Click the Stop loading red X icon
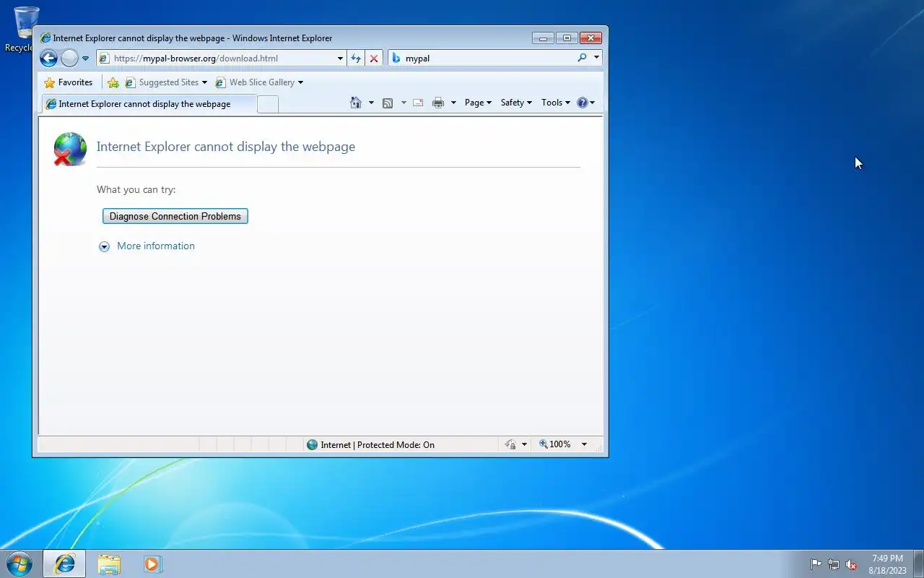The image size is (924, 578). (x=374, y=59)
